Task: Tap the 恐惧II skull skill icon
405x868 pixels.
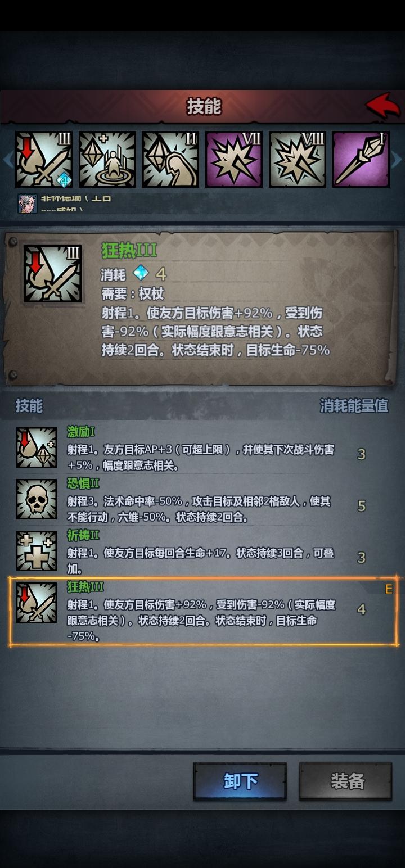Action: coord(37,499)
